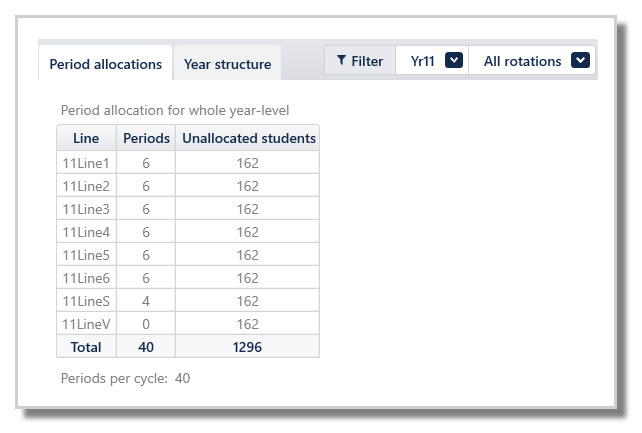Click the 11LineV row label
Image resolution: width=642 pixels, height=433 pixels.
[x=86, y=324]
